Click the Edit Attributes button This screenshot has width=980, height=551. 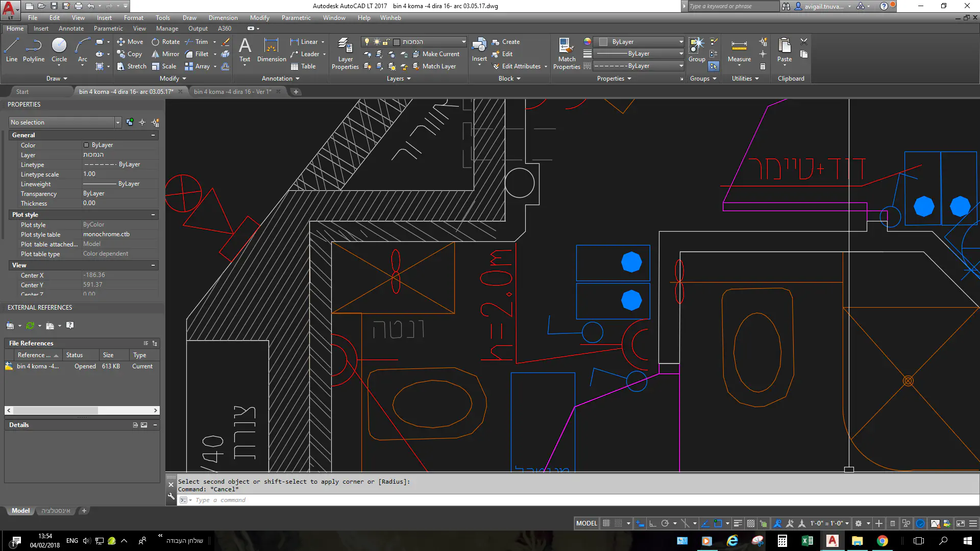[x=520, y=66]
